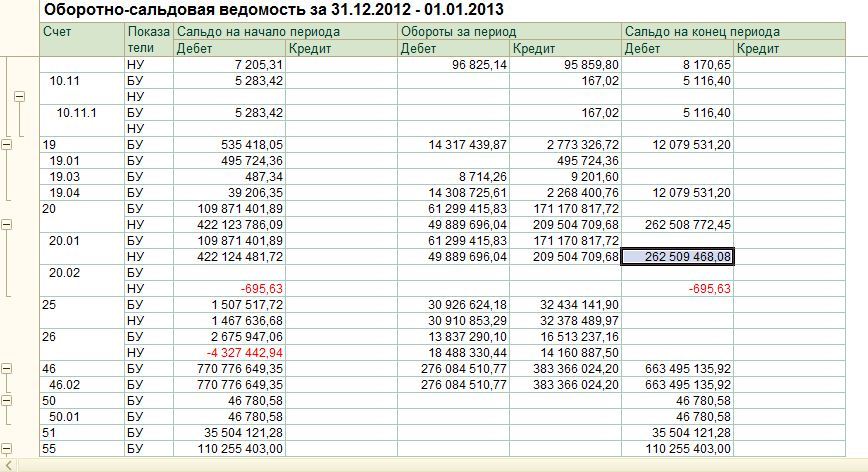
Task: Select opening balance 2 675 947,06
Action: coord(247,337)
